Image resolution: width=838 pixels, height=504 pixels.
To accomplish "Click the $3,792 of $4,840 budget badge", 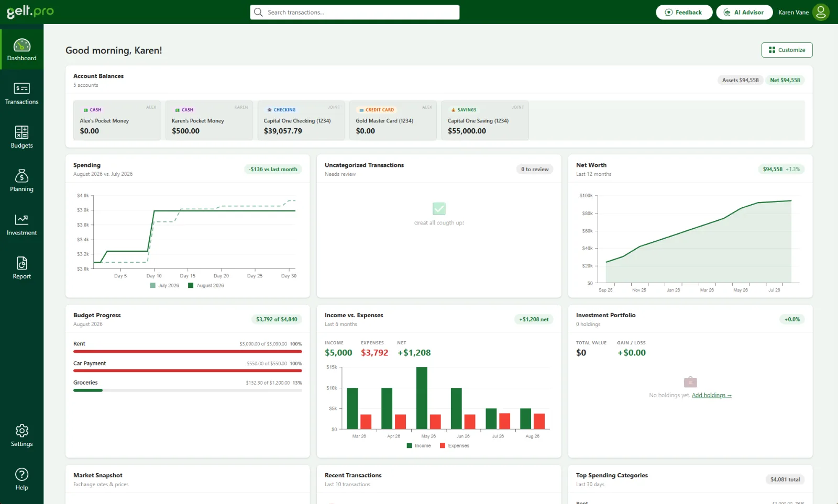I will click(277, 319).
